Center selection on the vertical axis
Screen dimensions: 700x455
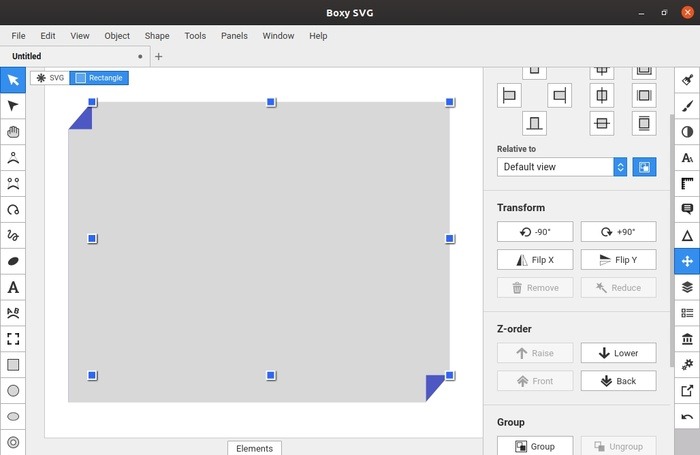[602, 96]
